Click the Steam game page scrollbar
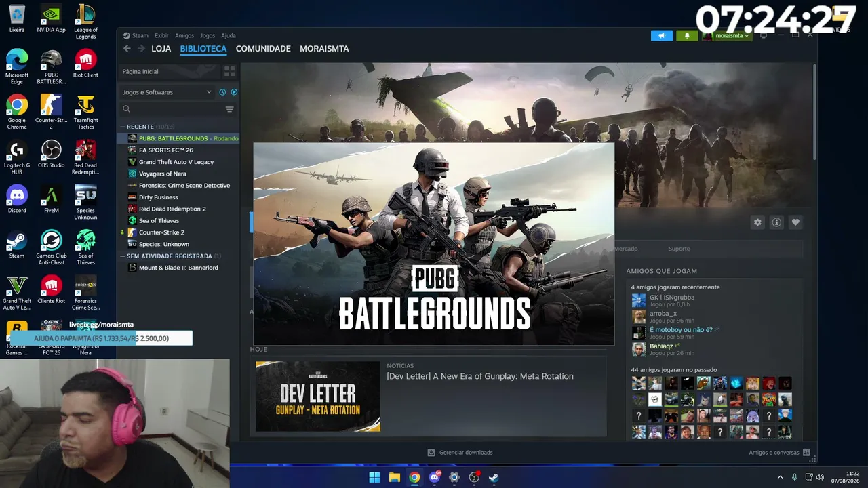 click(814, 112)
